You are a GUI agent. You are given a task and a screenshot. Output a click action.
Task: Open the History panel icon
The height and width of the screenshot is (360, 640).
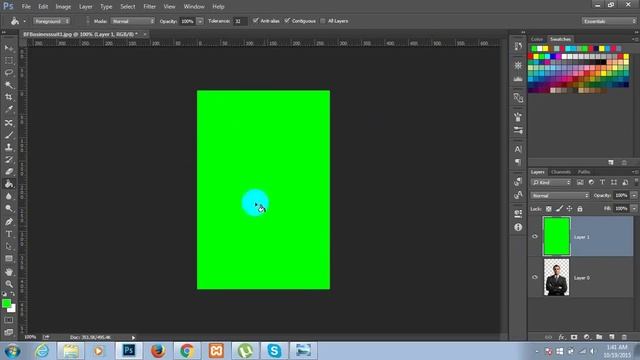coord(518,46)
